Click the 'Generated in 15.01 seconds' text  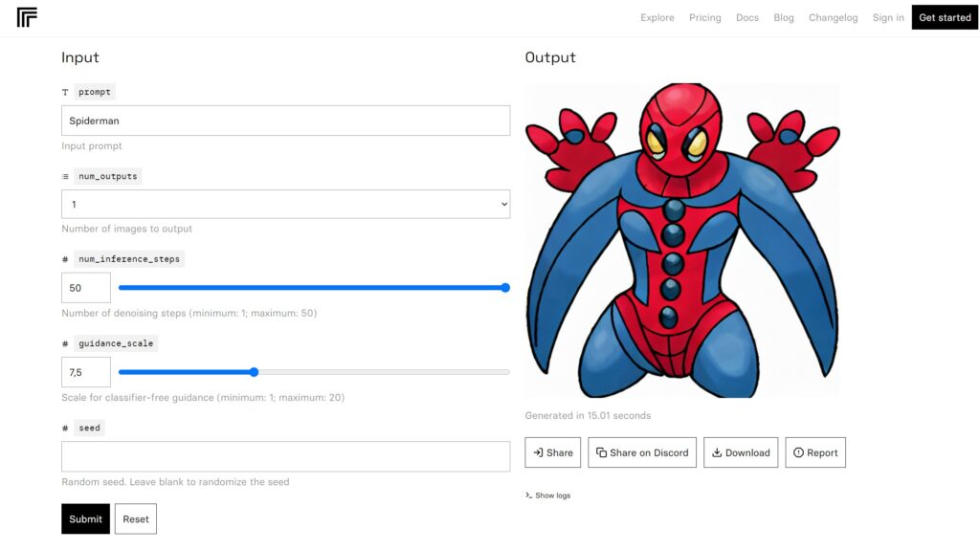pos(588,416)
